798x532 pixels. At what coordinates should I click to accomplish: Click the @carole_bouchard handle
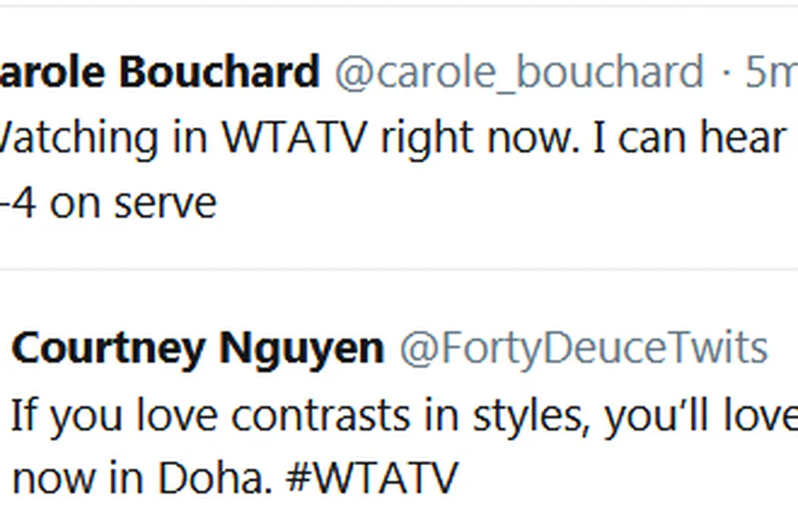[519, 73]
